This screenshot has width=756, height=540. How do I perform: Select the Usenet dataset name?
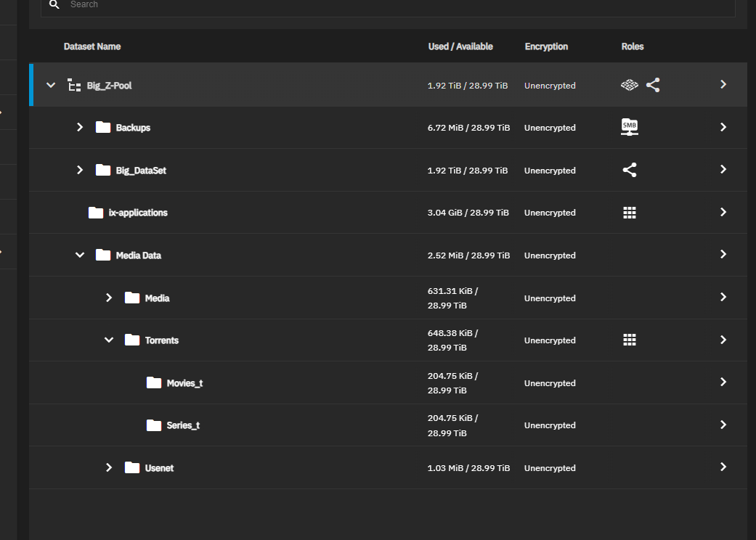[159, 468]
